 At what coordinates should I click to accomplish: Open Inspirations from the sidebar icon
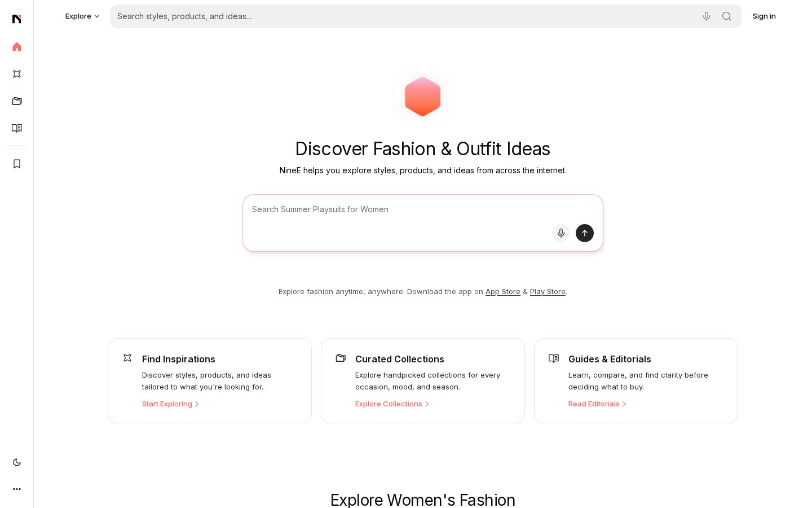pyautogui.click(x=17, y=74)
